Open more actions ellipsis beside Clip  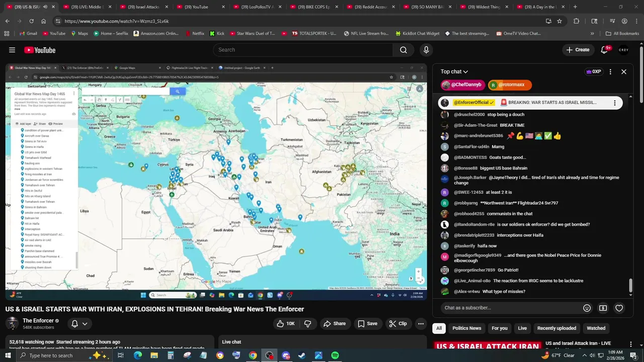(x=421, y=324)
